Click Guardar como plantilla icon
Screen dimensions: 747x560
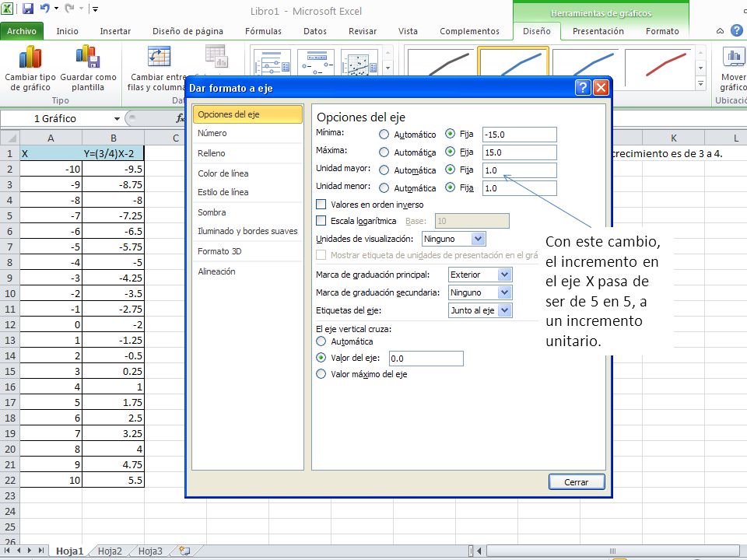[x=88, y=56]
